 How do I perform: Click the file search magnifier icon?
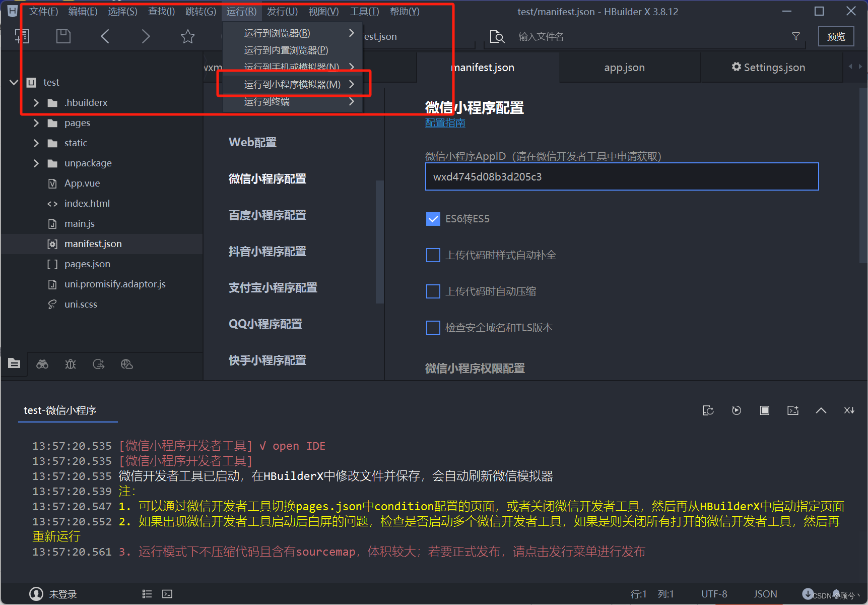[x=497, y=36]
